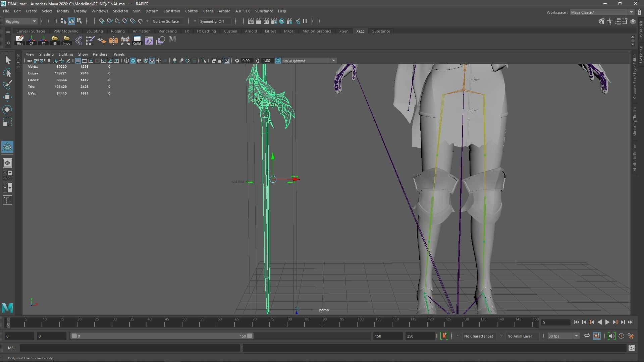This screenshot has width=644, height=362.
Task: Toggle wireframe shading in viewport
Action: [126, 61]
